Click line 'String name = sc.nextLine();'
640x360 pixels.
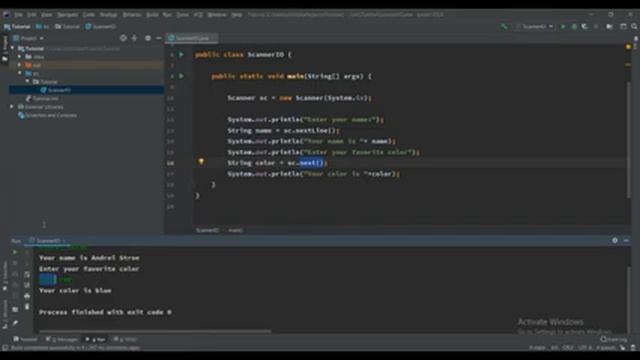(x=283, y=131)
